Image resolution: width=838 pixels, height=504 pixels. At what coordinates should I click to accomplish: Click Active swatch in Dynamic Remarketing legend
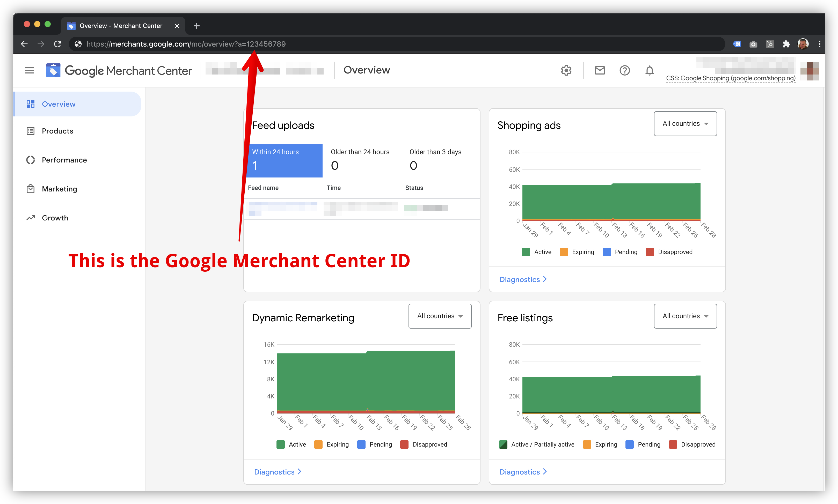(280, 444)
